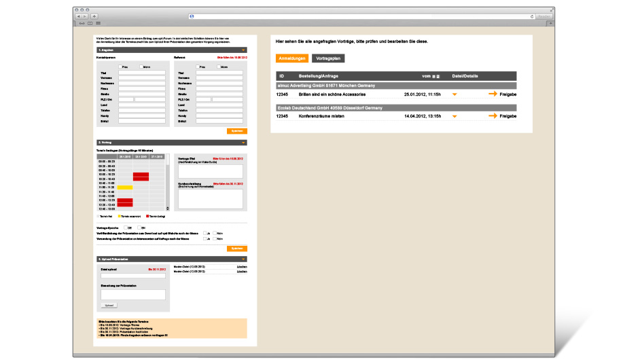
Task: Click the orange Freigabe arrow for Konferenzräume entry
Action: (x=493, y=116)
